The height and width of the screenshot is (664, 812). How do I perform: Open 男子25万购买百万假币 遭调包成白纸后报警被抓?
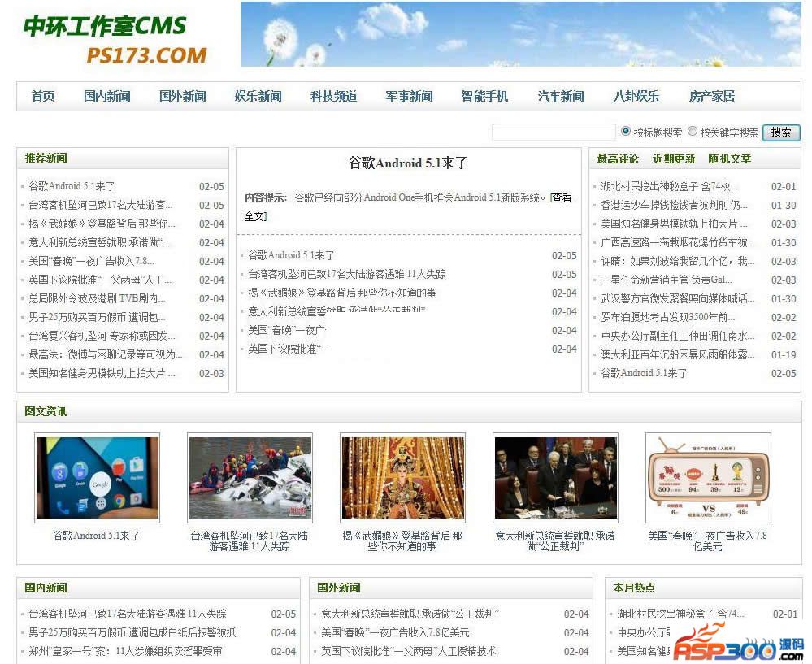pos(132,632)
